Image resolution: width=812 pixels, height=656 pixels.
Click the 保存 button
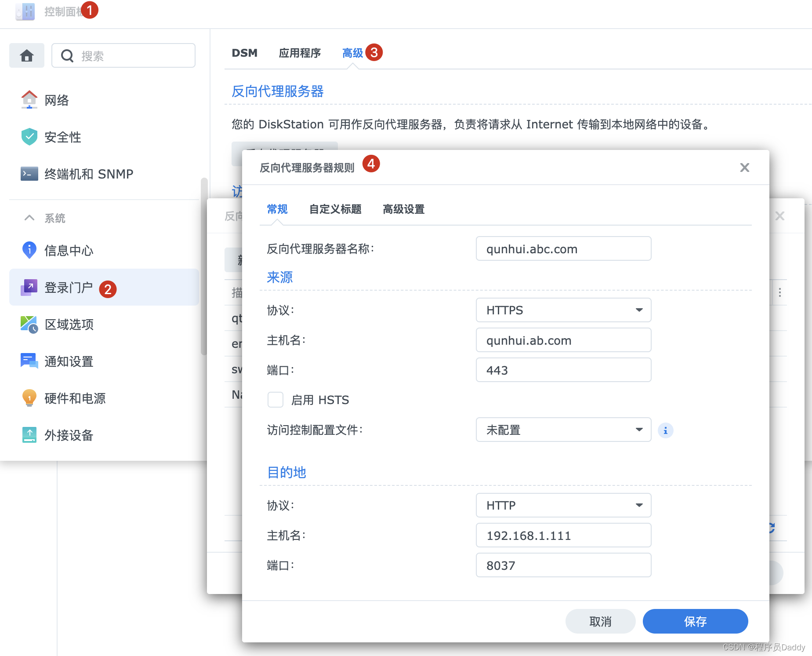[695, 621]
